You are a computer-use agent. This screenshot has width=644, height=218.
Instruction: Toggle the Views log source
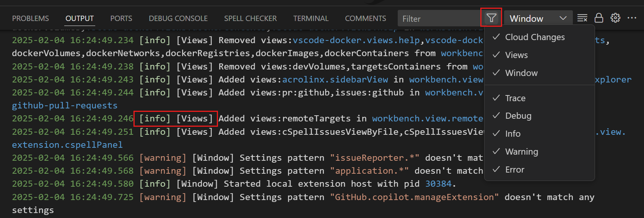pos(516,55)
